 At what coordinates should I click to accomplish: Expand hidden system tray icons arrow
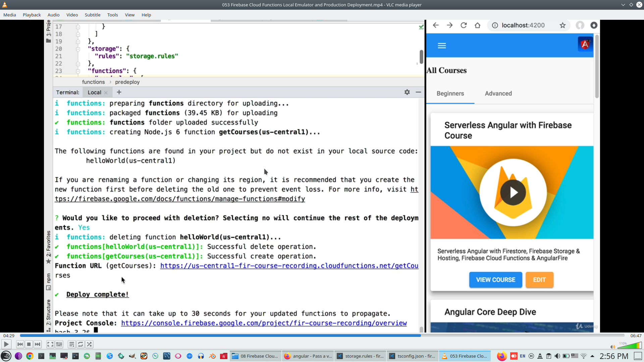(592, 356)
